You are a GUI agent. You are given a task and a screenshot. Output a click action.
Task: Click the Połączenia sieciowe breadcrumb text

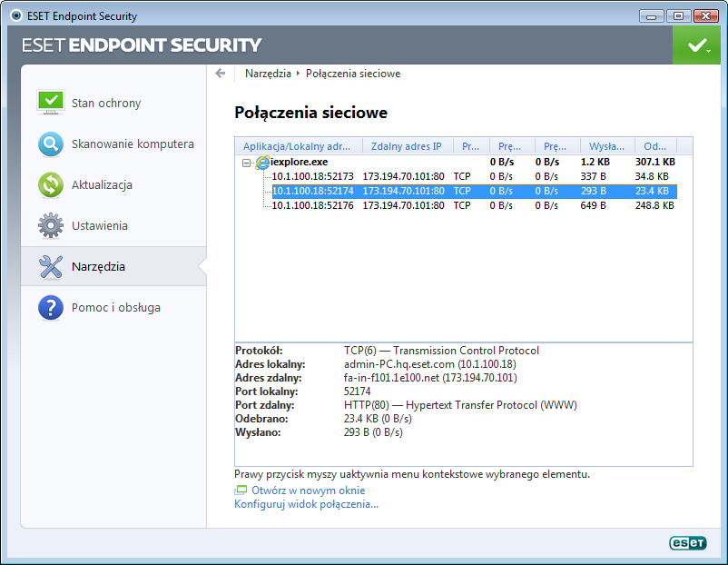click(x=353, y=74)
